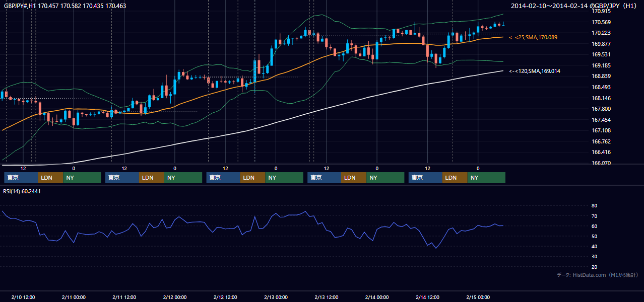The width and height of the screenshot is (644, 302).
Task: Select the RSI axis value 40
Action: pos(594,246)
